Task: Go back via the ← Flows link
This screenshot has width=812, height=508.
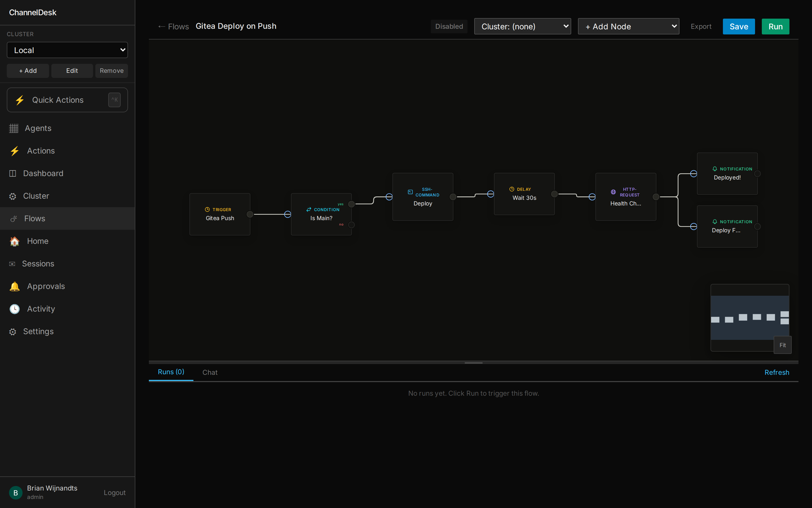Action: pyautogui.click(x=173, y=27)
